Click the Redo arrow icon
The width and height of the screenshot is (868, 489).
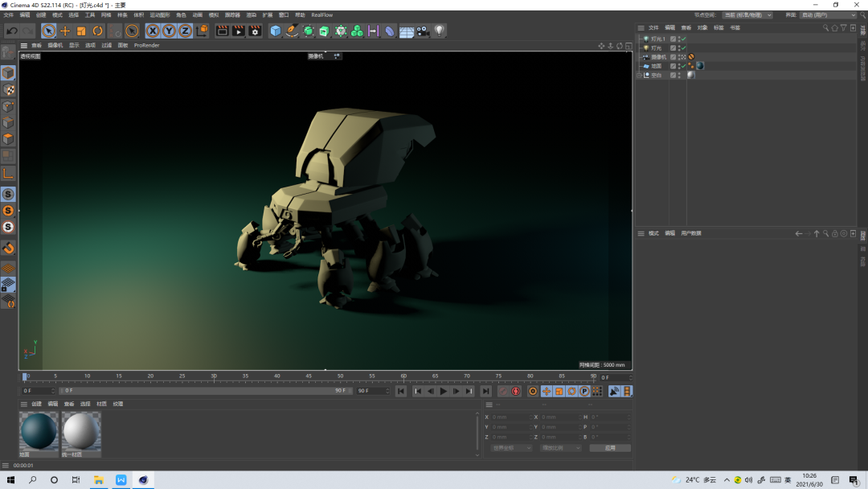tap(27, 31)
